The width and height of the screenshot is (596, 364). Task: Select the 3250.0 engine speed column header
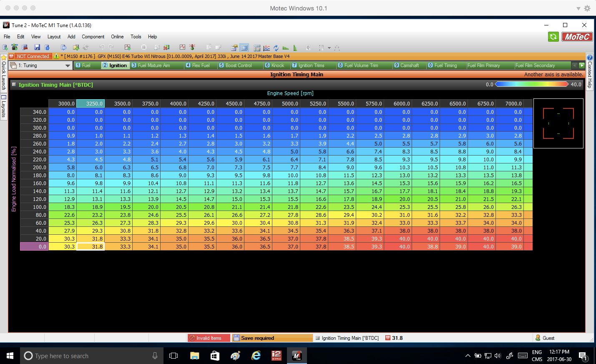pos(91,103)
